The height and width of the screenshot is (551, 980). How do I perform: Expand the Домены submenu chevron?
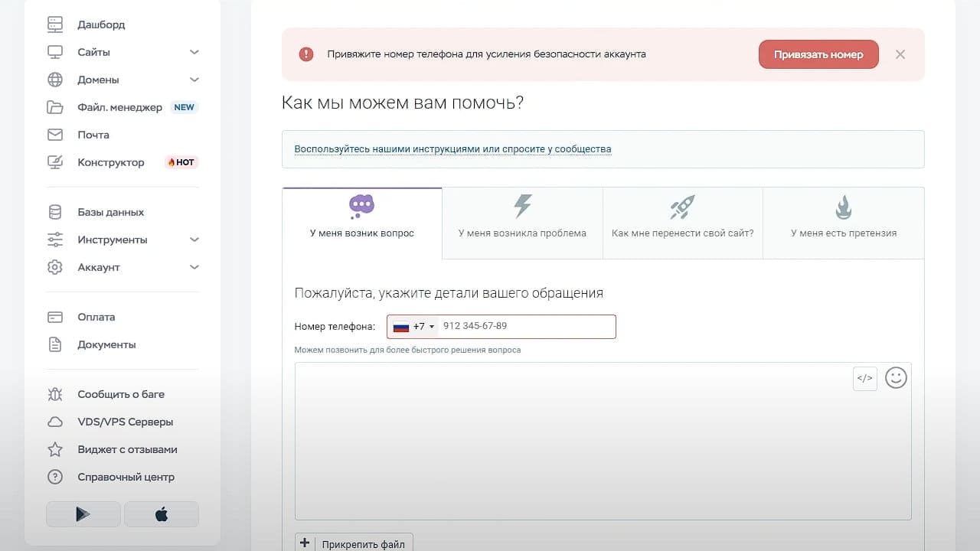pos(194,80)
